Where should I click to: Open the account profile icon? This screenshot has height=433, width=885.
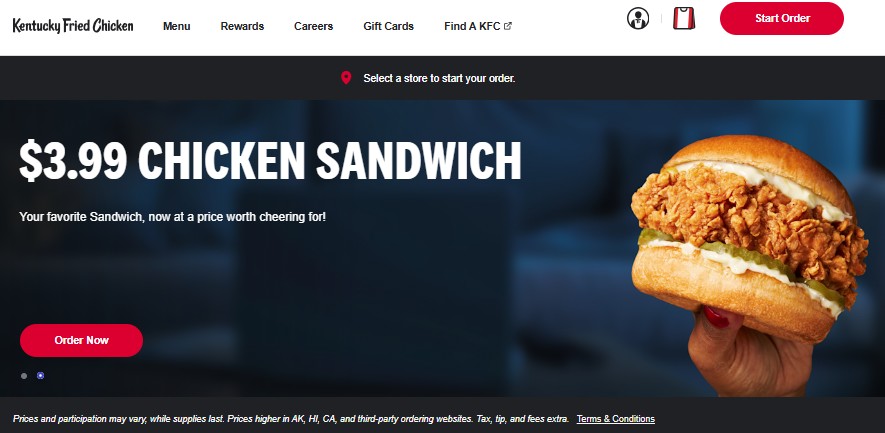[x=638, y=18]
